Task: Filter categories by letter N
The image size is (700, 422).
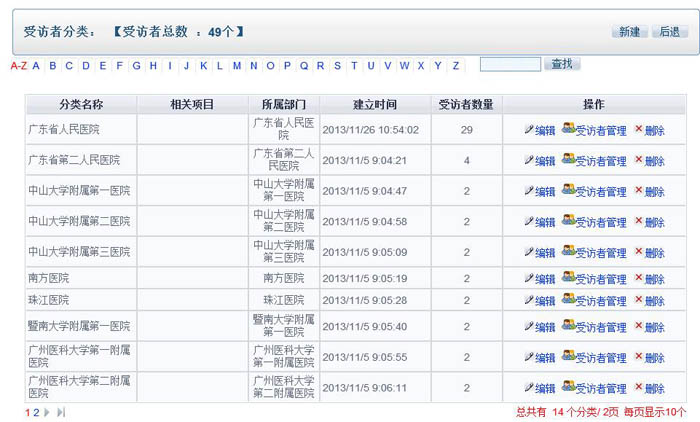Action: (x=254, y=66)
